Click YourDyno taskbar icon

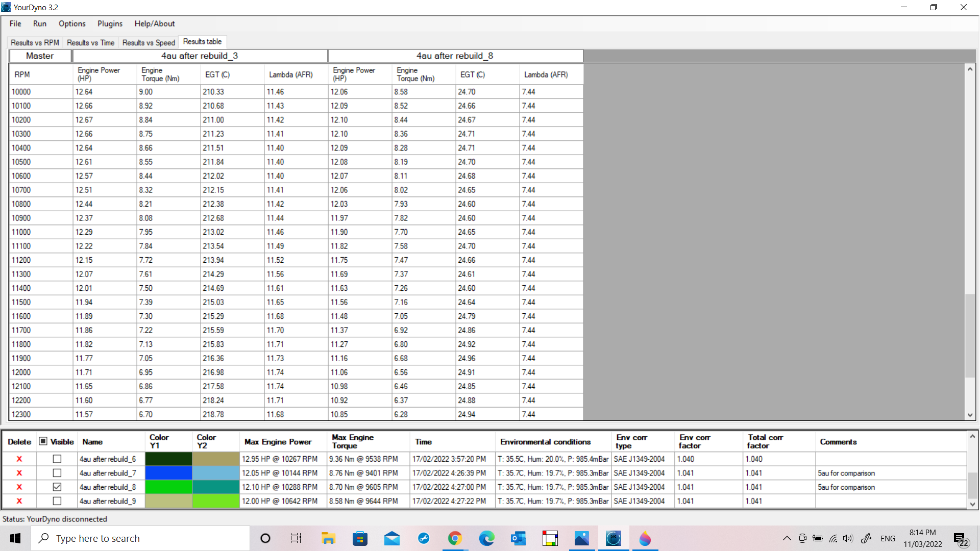[613, 538]
